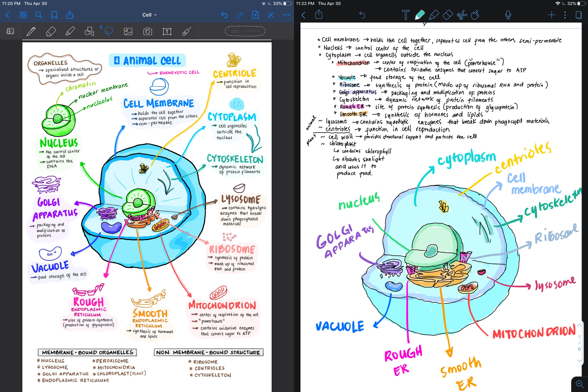Select the laser pointer tool

coord(187,31)
